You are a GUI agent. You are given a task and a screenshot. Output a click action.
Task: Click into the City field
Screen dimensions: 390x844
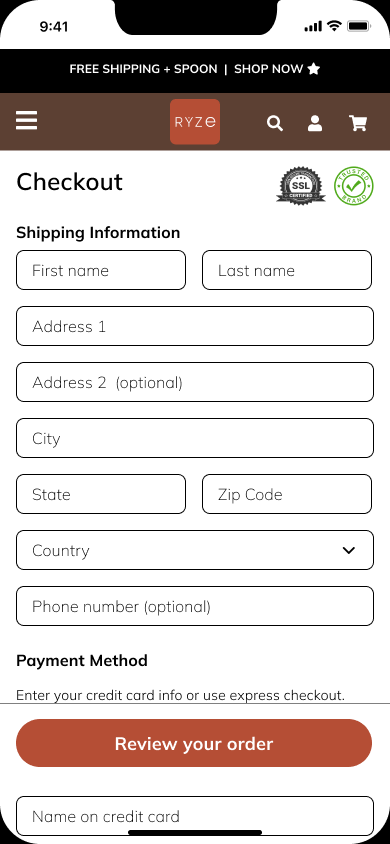pos(195,438)
